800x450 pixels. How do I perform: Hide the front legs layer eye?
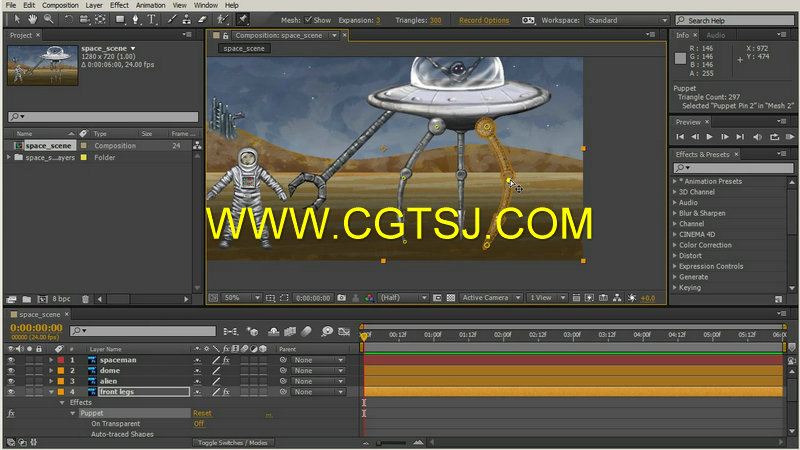[11, 392]
